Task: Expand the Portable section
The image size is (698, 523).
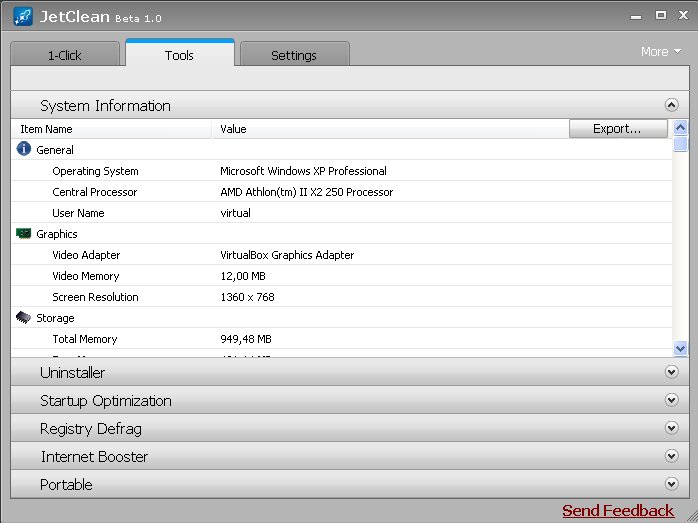Action: point(671,484)
